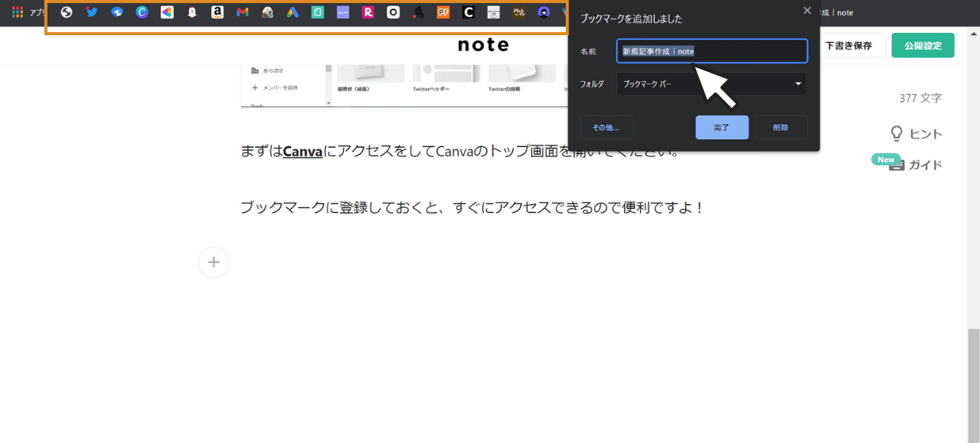Click the その他... button in bookmark popup
This screenshot has width=980, height=443.
click(x=606, y=128)
